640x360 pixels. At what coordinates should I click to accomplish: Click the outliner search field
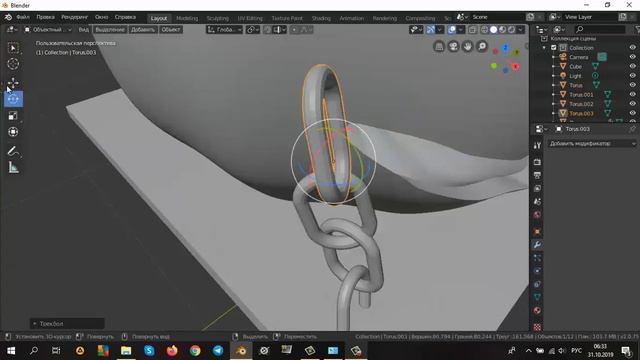pos(600,30)
